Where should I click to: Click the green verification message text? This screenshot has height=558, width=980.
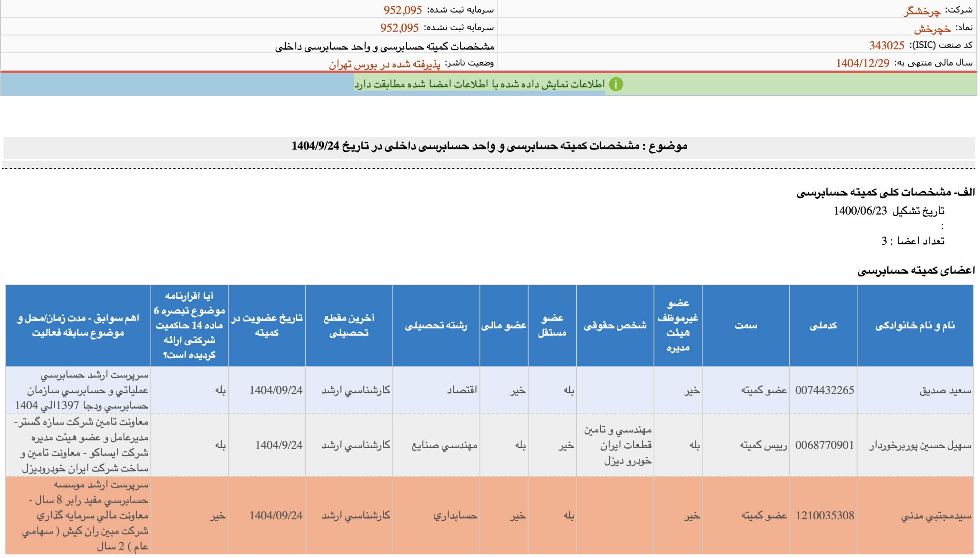coord(479,84)
